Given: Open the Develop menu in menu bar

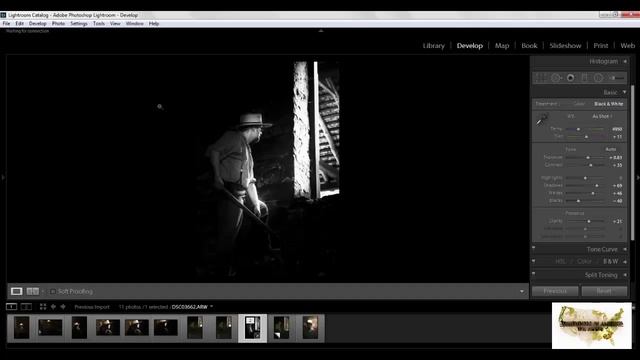Looking at the screenshot, I should point(38,24).
